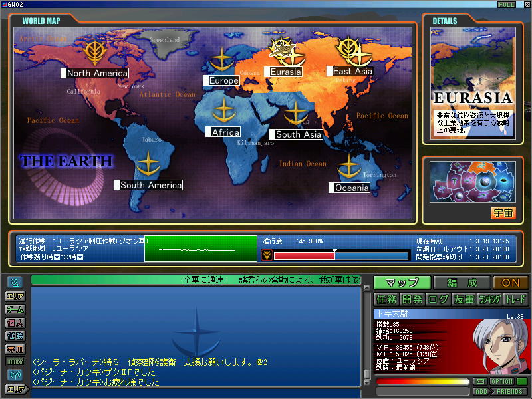The image size is (532, 399).
Task: Click the chat scrollbar up arrow
Action: pos(367,288)
